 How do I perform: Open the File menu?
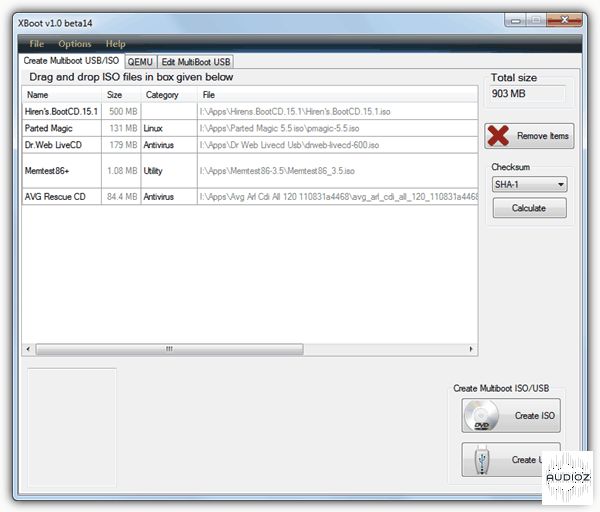pyautogui.click(x=37, y=44)
